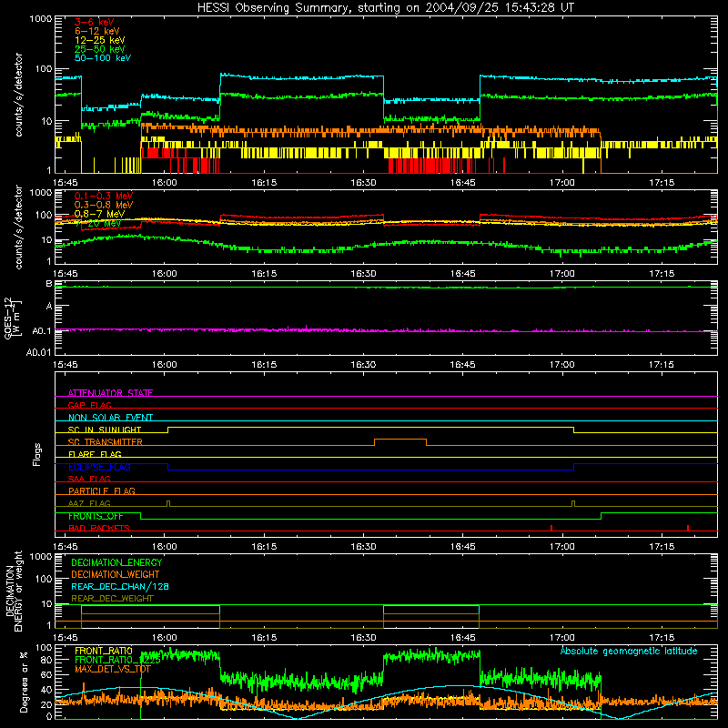Viewport: 728px width, 728px height.
Task: Click the SAA_FLAG label
Action: [89, 479]
